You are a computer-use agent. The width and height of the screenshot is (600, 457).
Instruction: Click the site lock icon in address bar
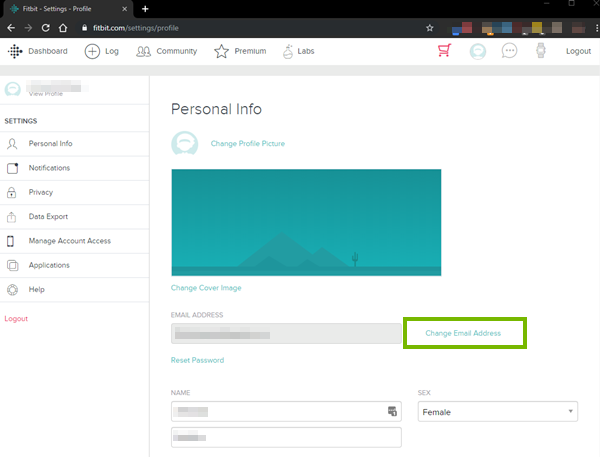click(x=85, y=28)
